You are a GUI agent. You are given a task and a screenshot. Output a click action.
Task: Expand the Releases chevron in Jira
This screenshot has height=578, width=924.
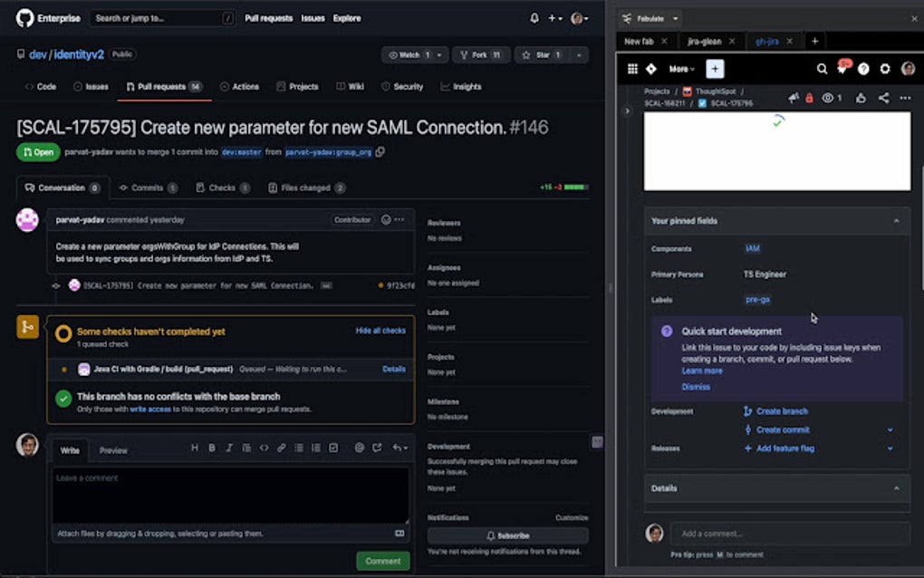click(889, 448)
